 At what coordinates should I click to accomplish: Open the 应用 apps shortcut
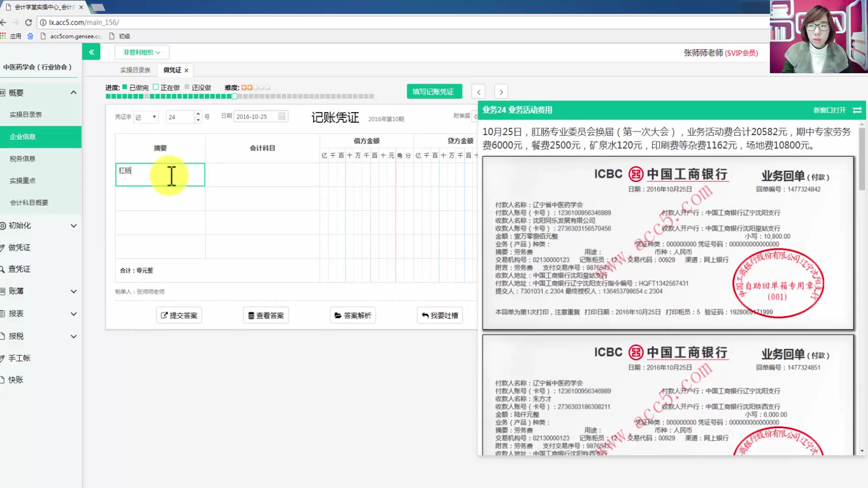pyautogui.click(x=11, y=36)
